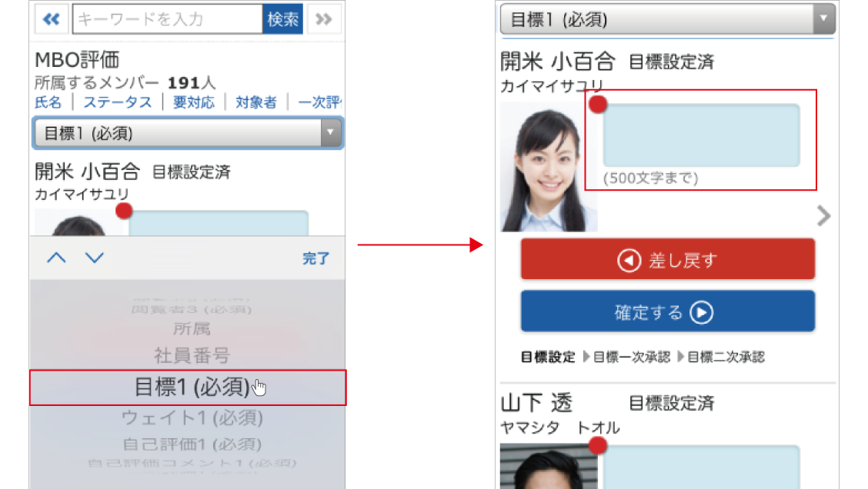The image size is (868, 489).
Task: Click the MBO評価 title
Action: (77, 60)
